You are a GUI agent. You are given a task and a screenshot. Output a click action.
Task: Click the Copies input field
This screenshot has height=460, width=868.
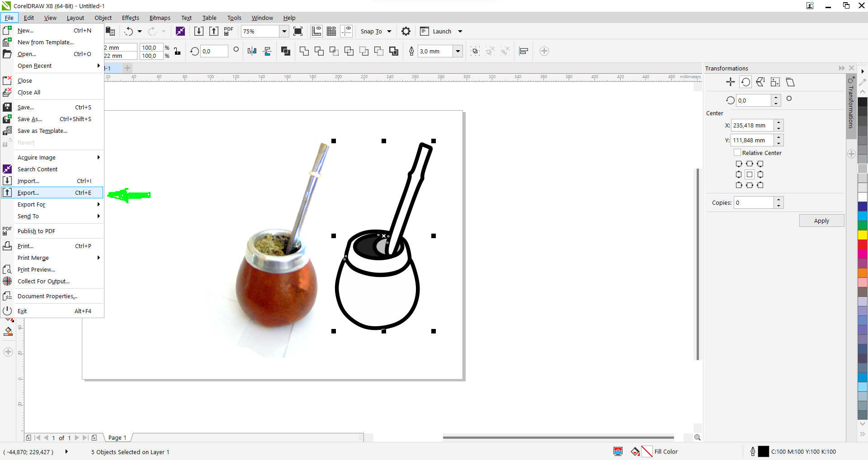754,202
